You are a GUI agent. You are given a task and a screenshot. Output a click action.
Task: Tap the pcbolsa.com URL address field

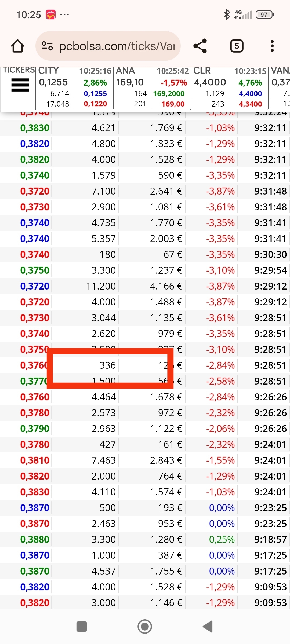(x=108, y=46)
